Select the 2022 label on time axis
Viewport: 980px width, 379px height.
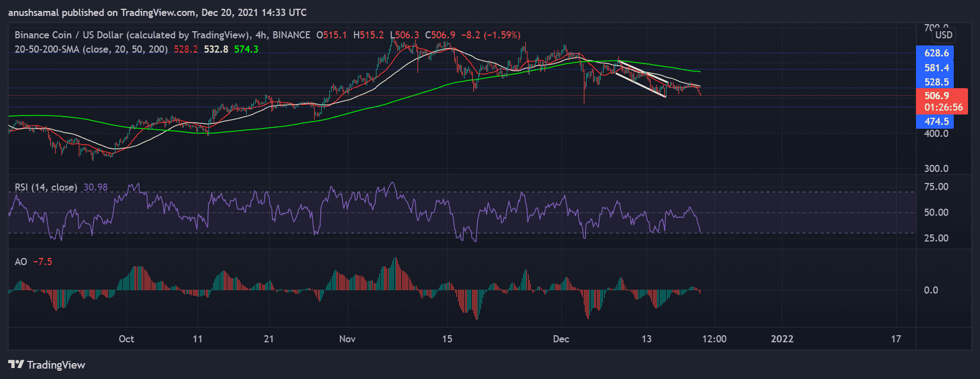pyautogui.click(x=782, y=339)
